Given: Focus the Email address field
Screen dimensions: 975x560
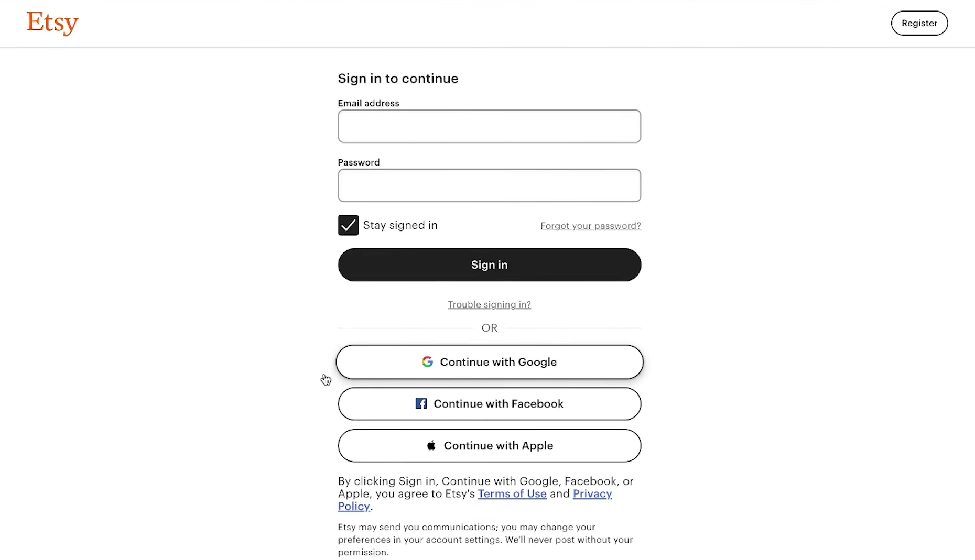Looking at the screenshot, I should pos(489,126).
